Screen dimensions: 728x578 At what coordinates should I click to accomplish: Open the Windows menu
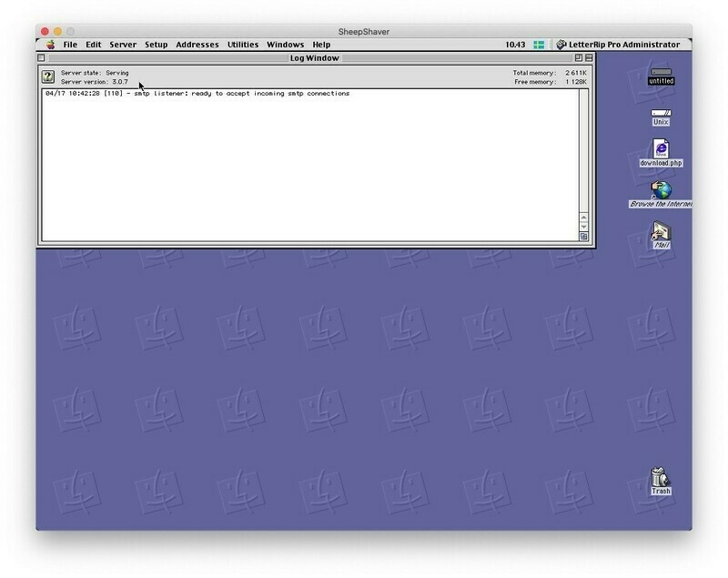[285, 45]
